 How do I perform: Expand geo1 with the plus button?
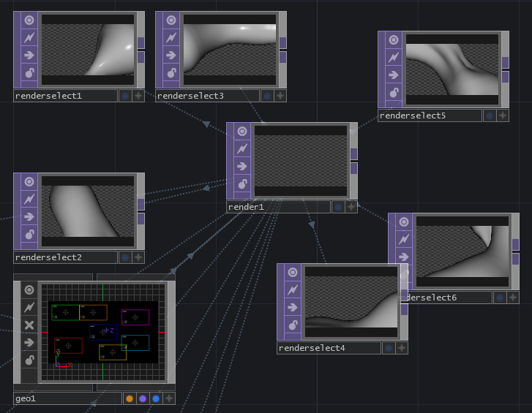[169, 399]
